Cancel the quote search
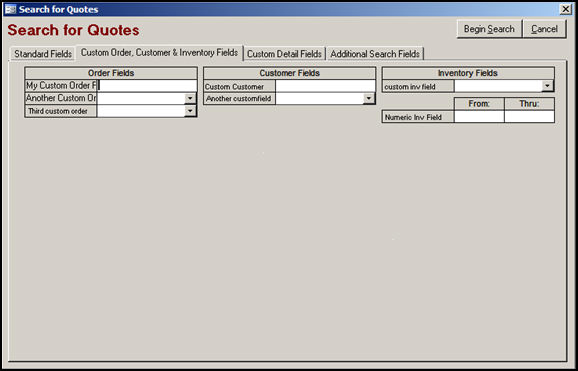578x371 pixels. pos(544,29)
